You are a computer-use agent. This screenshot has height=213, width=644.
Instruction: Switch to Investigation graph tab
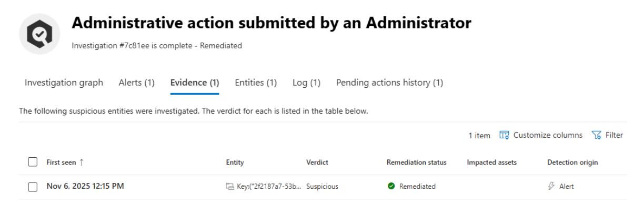64,83
